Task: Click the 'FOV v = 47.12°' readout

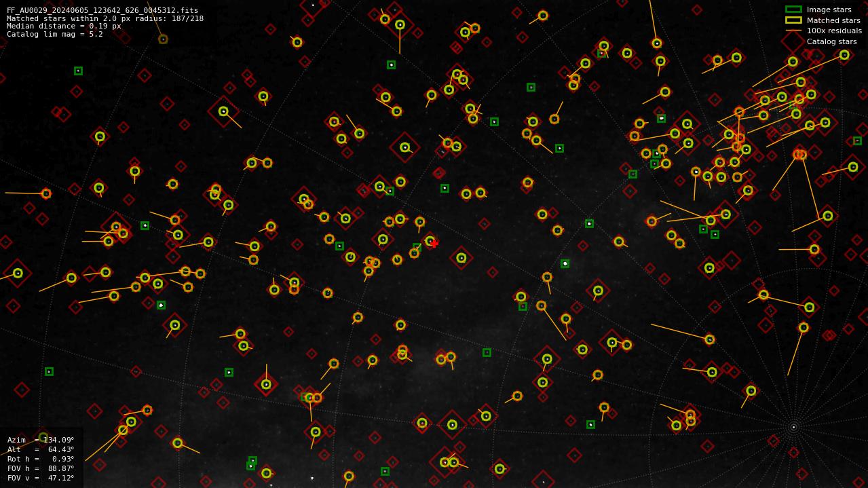Action: click(x=41, y=478)
